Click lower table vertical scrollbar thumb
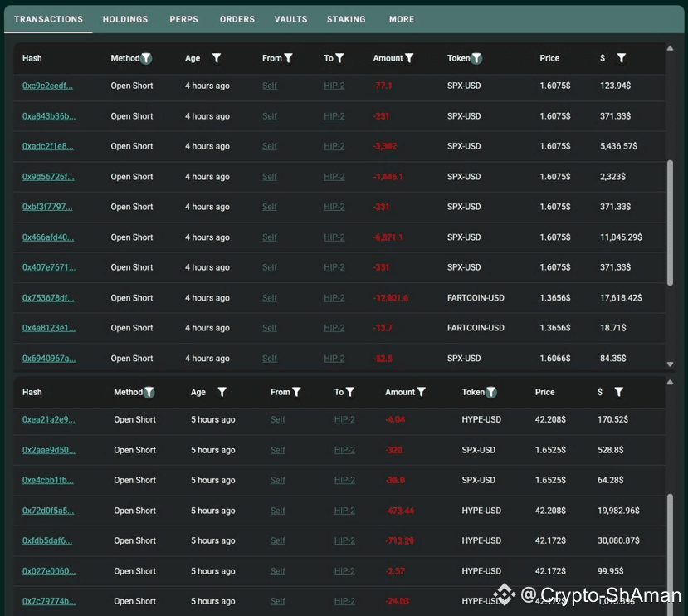Image resolution: width=688 pixels, height=616 pixels. coord(670,554)
